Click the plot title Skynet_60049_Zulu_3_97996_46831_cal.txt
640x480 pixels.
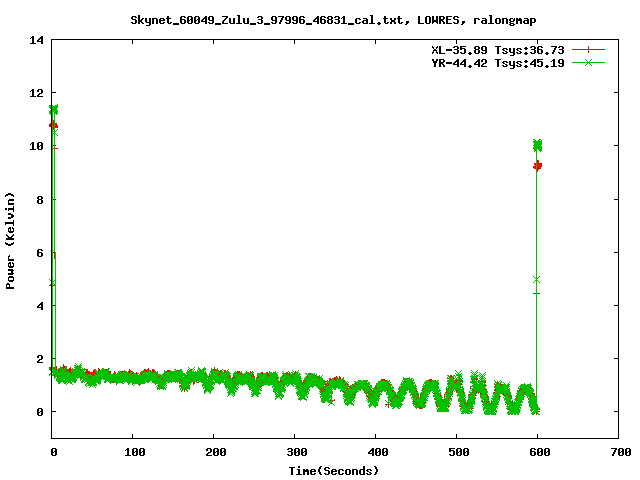(x=333, y=20)
